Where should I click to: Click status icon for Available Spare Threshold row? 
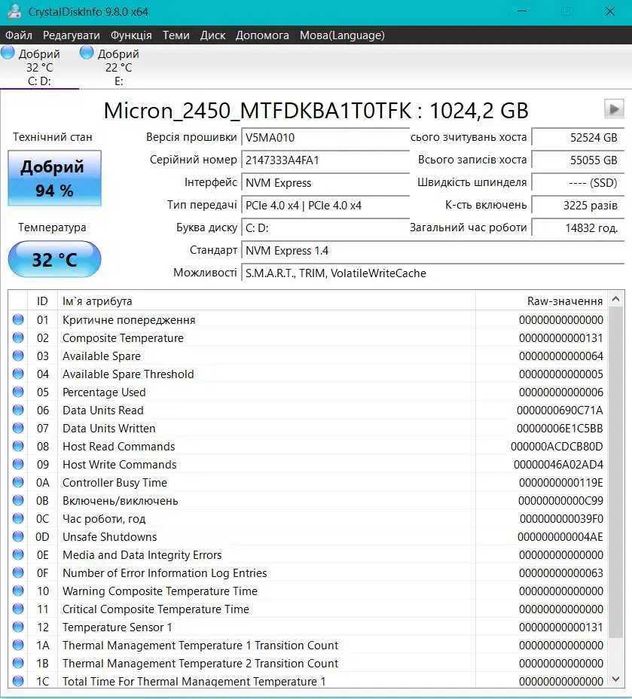point(18,374)
